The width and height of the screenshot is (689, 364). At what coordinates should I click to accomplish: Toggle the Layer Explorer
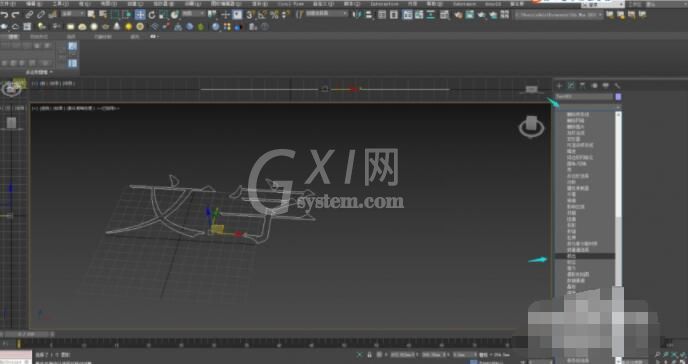coord(394,15)
